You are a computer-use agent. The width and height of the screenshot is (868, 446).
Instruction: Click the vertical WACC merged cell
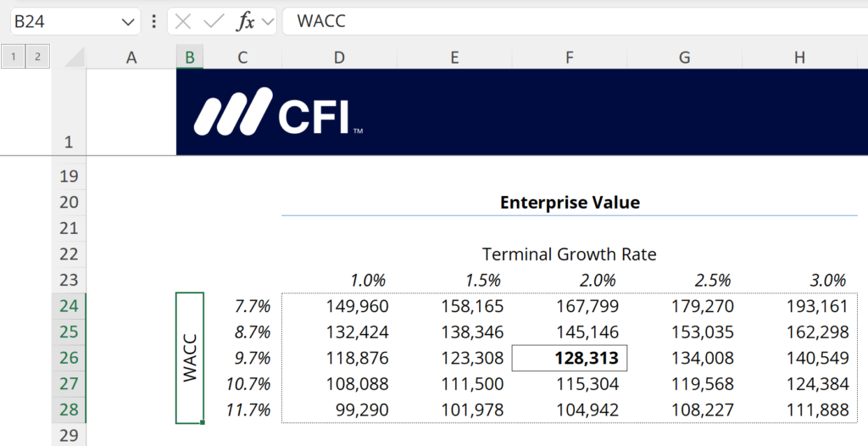[190, 358]
